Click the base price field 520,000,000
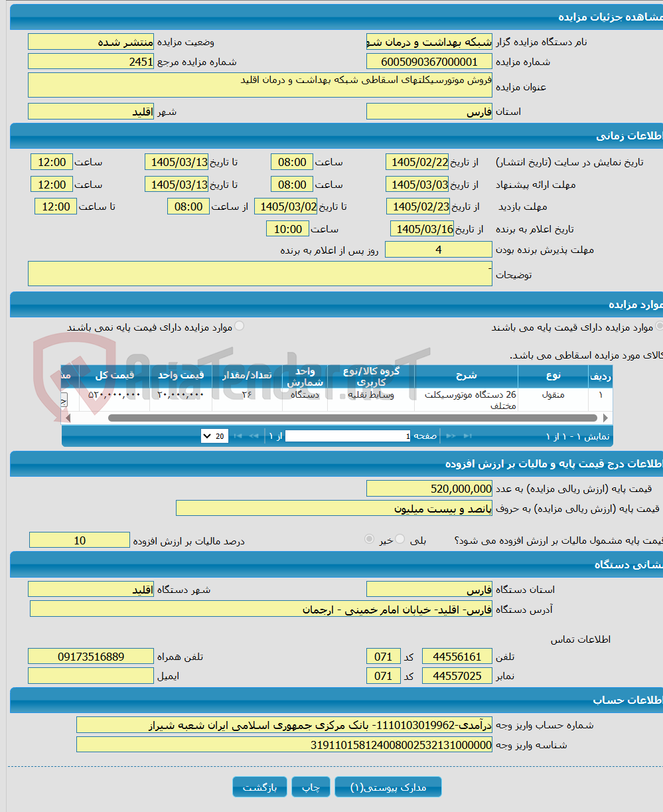This screenshot has height=812, width=663. point(429,489)
